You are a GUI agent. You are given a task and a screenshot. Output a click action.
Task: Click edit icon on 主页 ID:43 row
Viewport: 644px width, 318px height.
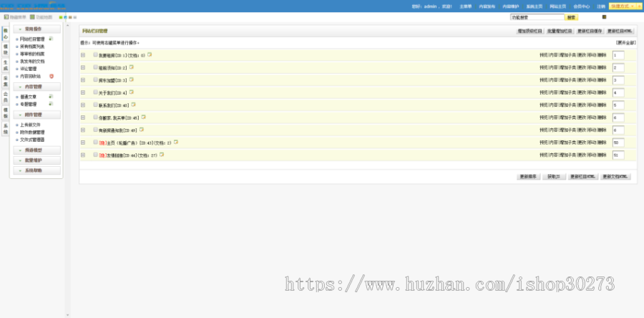pos(176,142)
